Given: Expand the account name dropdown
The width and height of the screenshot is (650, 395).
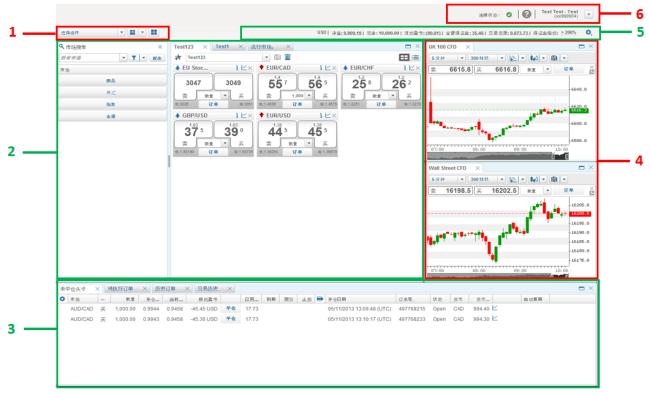Looking at the screenshot, I should [x=589, y=15].
